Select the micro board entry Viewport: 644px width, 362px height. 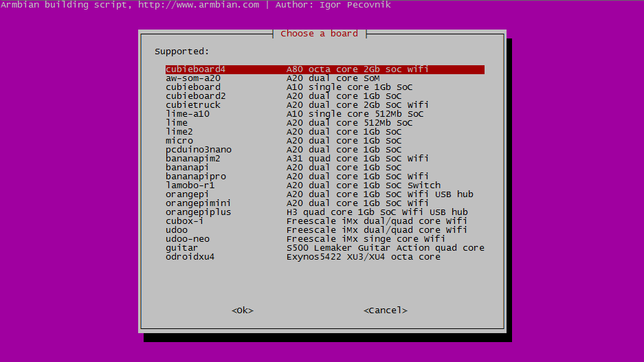pyautogui.click(x=325, y=141)
